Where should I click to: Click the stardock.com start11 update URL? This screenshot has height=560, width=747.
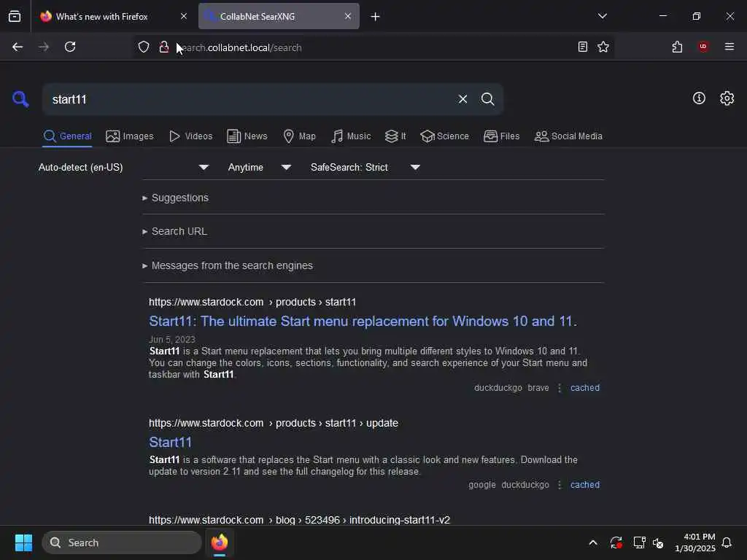click(x=273, y=423)
